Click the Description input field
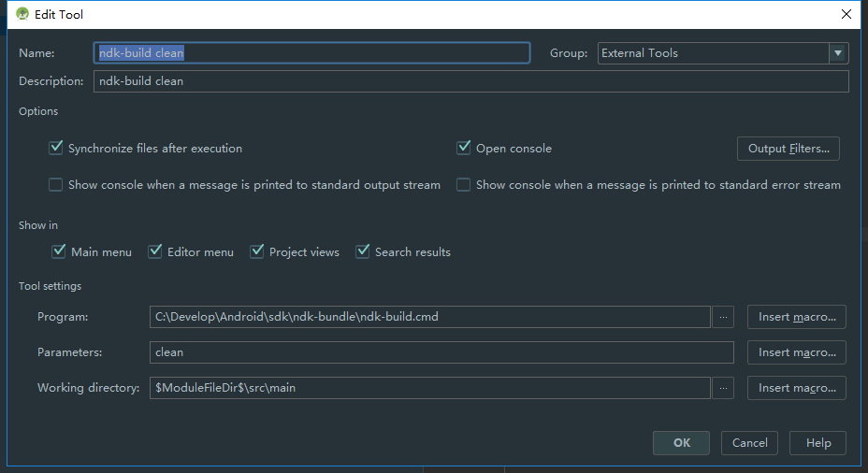868x473 pixels. pyautogui.click(x=471, y=81)
